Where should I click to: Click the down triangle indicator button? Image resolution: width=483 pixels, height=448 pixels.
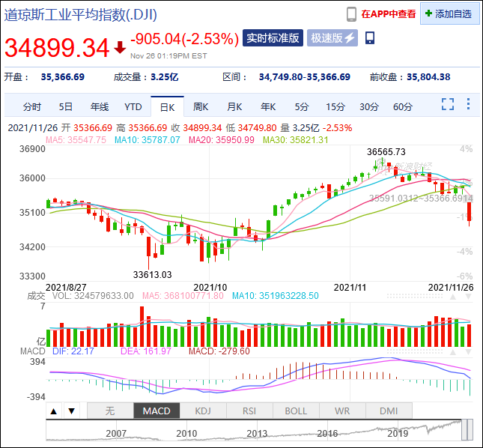click(72, 411)
